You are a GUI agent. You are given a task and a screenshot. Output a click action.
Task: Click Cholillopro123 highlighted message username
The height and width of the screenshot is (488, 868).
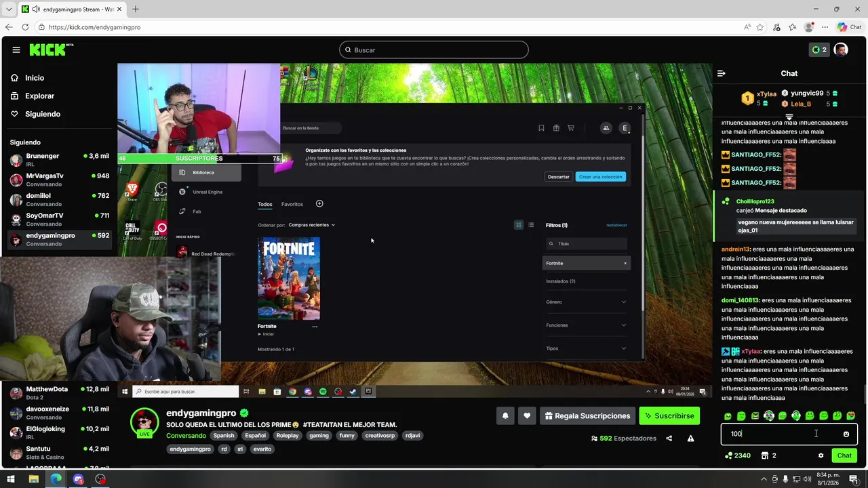755,201
